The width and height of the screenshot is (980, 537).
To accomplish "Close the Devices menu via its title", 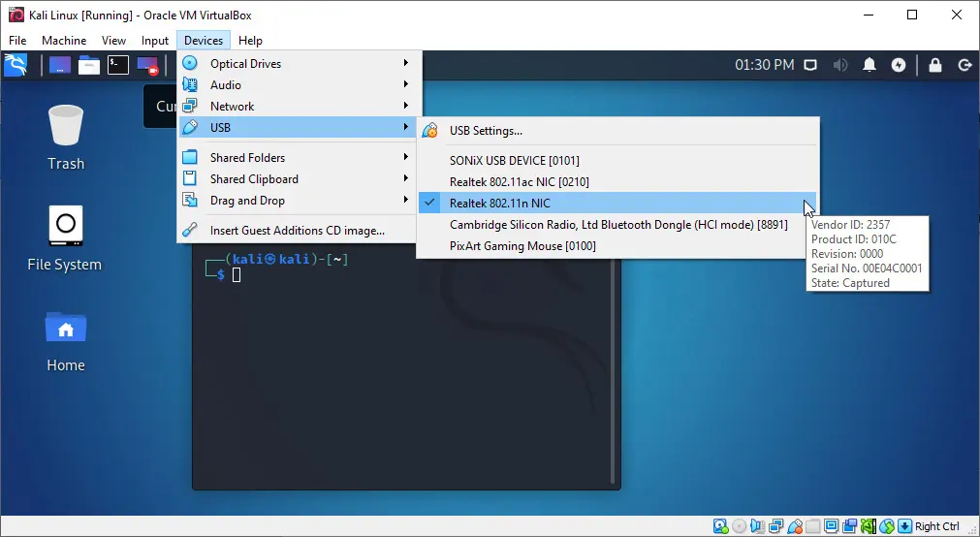I will click(x=204, y=41).
